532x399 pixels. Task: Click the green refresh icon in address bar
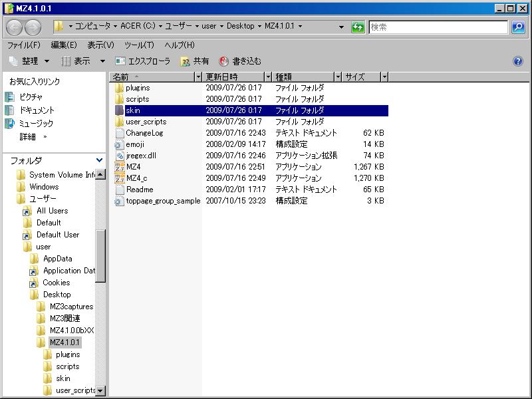pyautogui.click(x=358, y=27)
